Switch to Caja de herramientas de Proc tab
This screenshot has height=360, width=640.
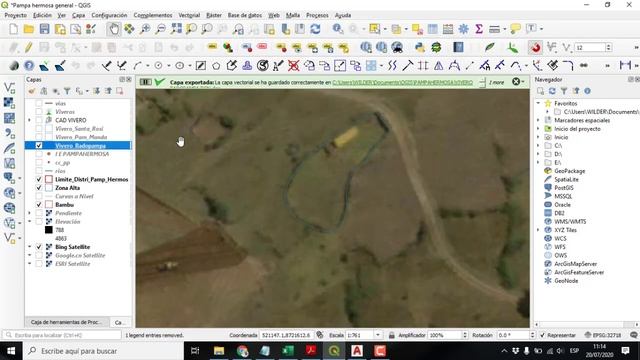67,322
